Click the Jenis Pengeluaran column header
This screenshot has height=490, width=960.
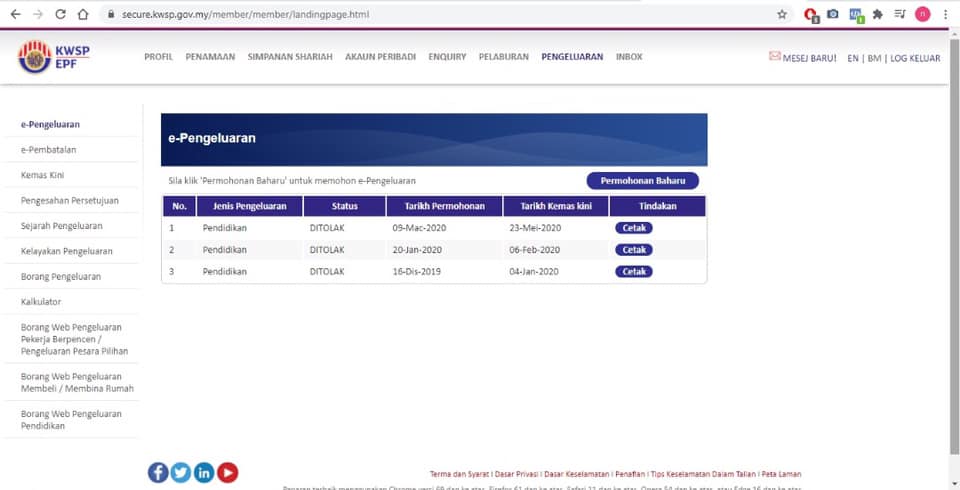(250, 206)
